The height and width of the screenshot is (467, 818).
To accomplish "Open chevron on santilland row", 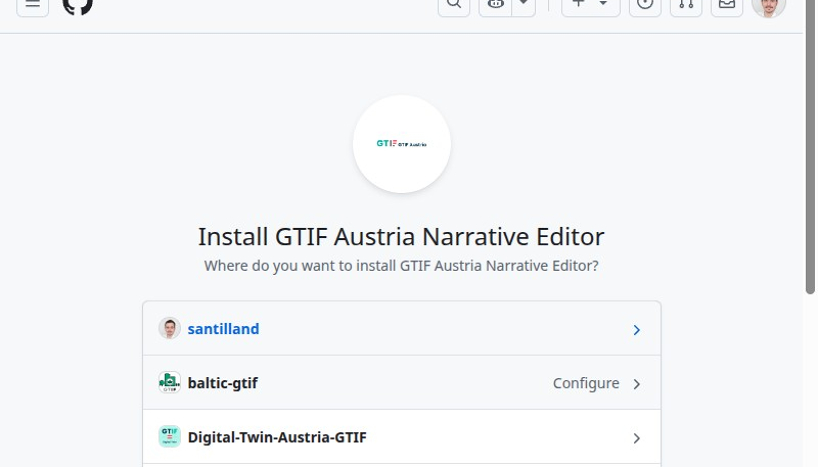I will pyautogui.click(x=636, y=330).
